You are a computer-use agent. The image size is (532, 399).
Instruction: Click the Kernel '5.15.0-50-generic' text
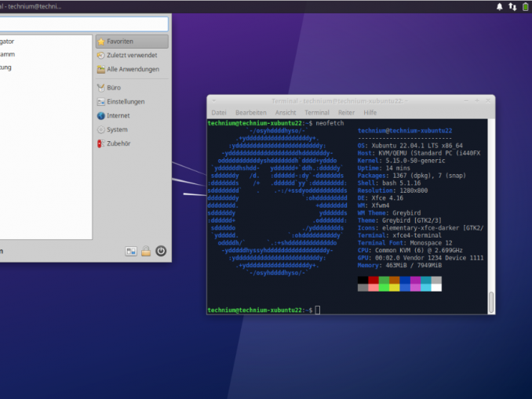coord(415,161)
